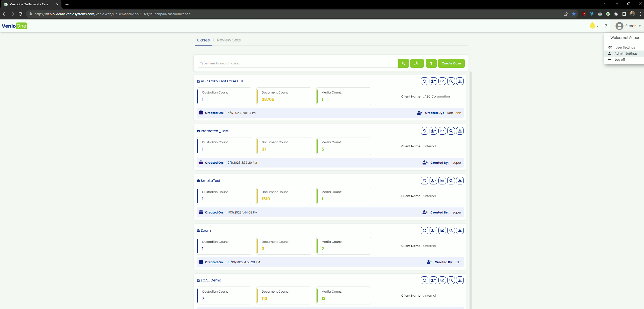Open the ABC Corp Test Case 001 case
This screenshot has height=309, width=644.
[x=222, y=81]
